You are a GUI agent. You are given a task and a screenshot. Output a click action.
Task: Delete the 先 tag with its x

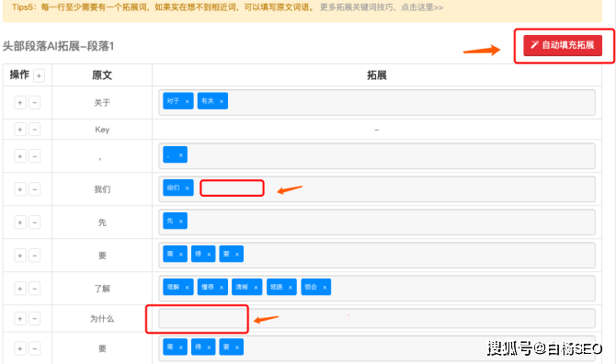pyautogui.click(x=181, y=222)
